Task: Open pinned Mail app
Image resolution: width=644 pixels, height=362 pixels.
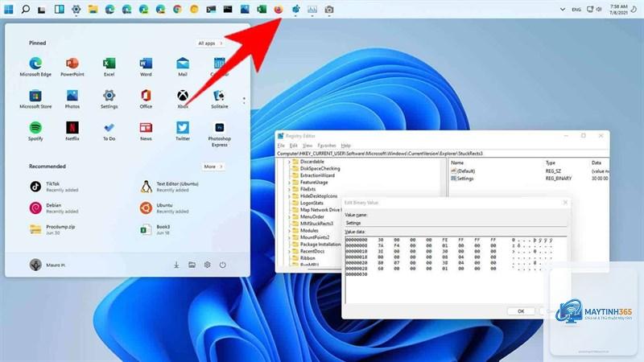Action: [183, 67]
